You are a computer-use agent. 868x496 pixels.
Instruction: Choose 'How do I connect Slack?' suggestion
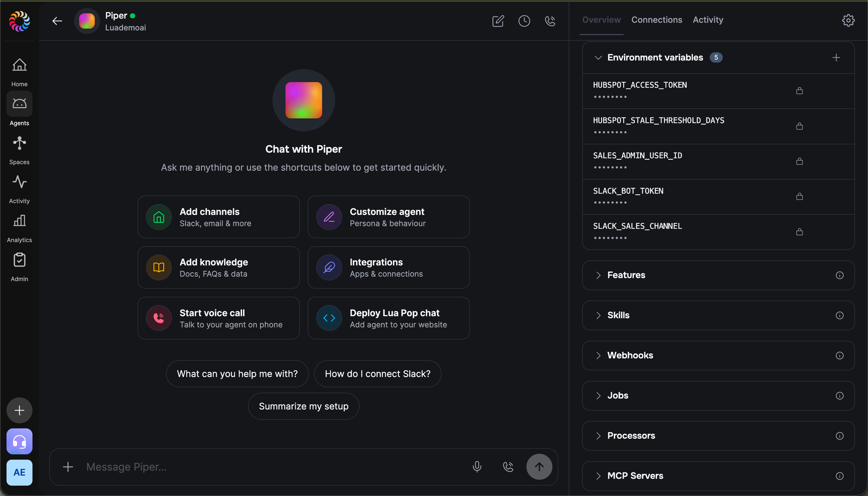(378, 374)
